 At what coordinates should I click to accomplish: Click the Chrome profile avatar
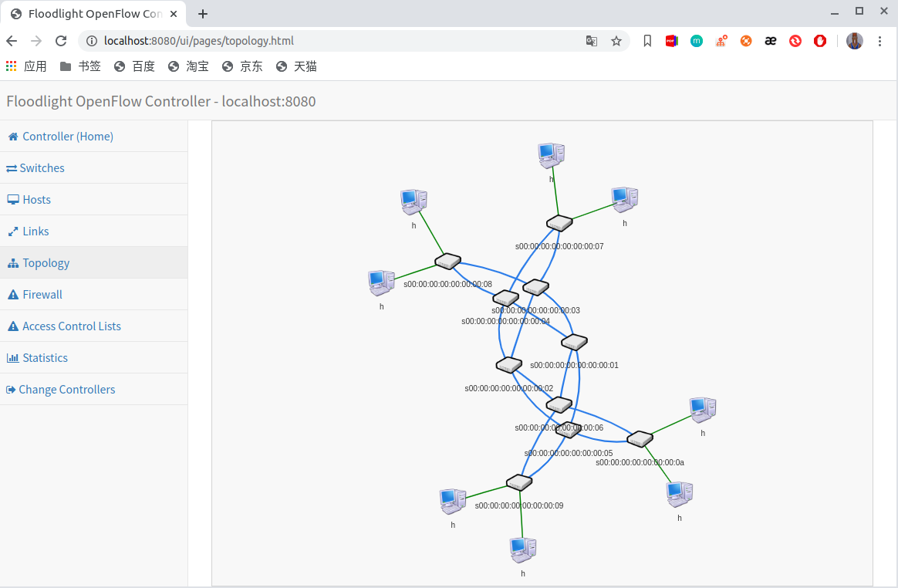854,40
